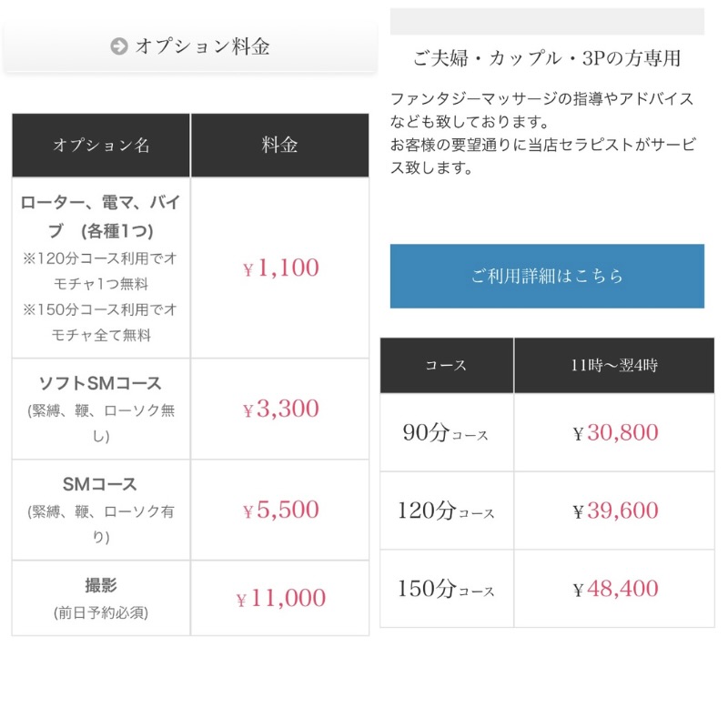The width and height of the screenshot is (728, 708).
Task: Select the 120分コース row
Action: (x=547, y=511)
